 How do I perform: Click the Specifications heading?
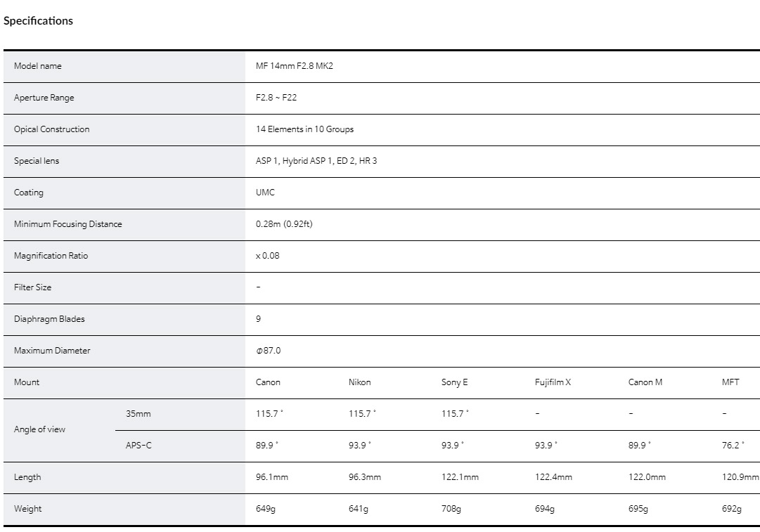pos(38,21)
